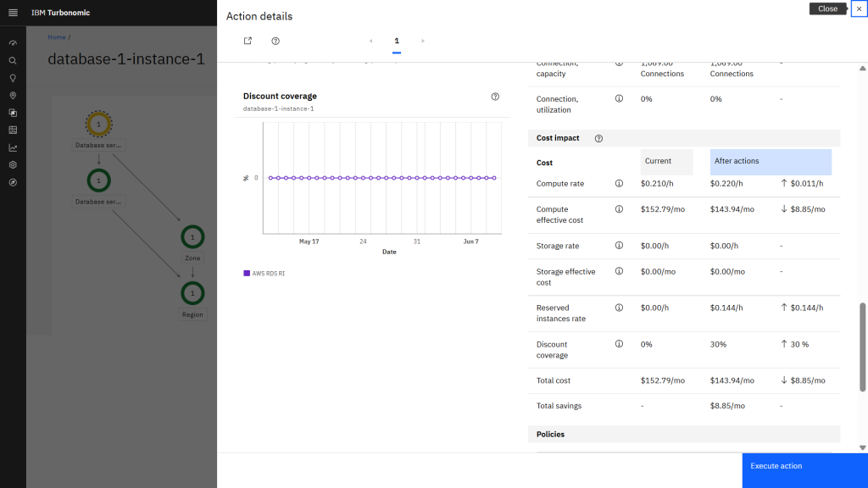Image resolution: width=868 pixels, height=488 pixels.
Task: Click the Home breadcrumb link
Action: click(57, 37)
